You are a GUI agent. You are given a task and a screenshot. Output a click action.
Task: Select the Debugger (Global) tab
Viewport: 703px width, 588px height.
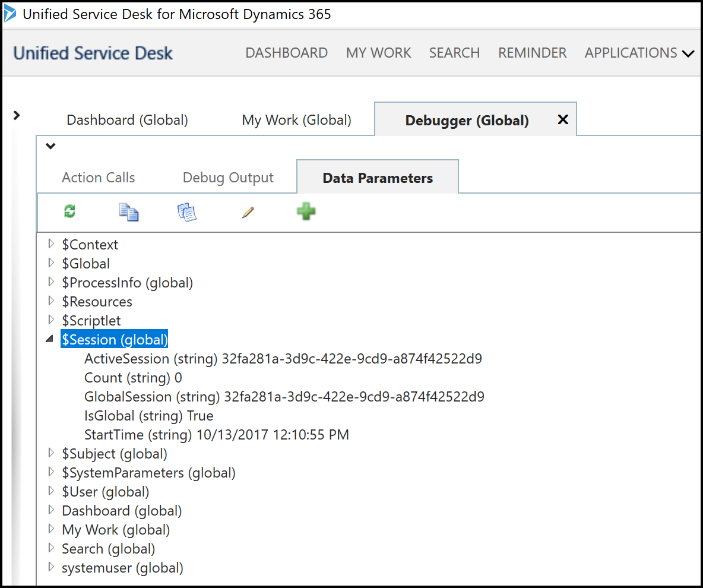467,121
